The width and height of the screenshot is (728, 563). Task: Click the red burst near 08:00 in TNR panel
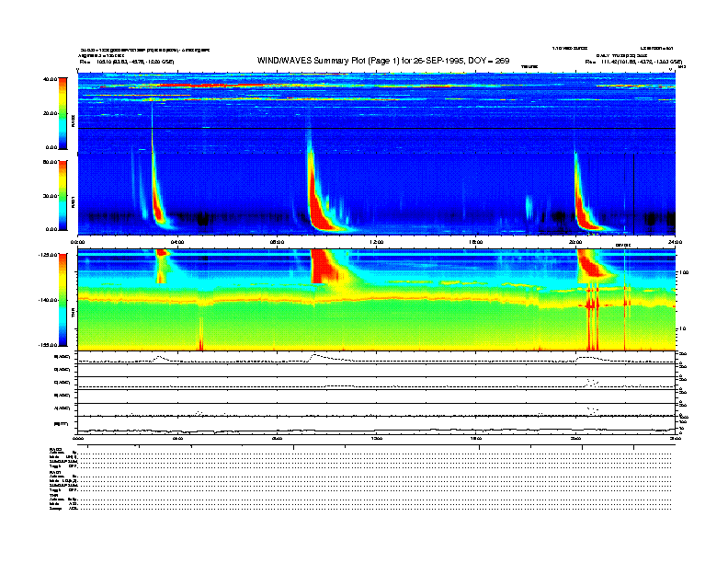(x=325, y=266)
